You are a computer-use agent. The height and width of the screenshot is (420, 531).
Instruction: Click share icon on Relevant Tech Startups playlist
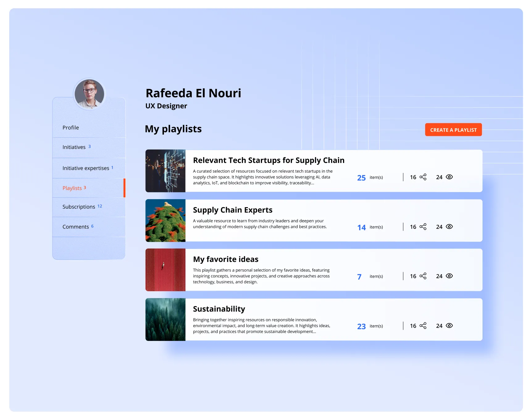[x=423, y=177]
